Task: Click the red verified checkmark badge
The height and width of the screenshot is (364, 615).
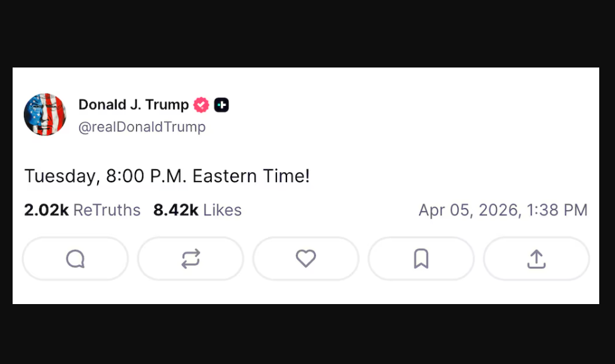Action: click(201, 105)
